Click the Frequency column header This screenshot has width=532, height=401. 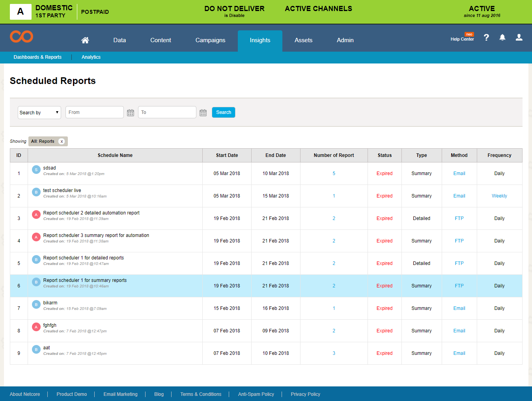[499, 155]
